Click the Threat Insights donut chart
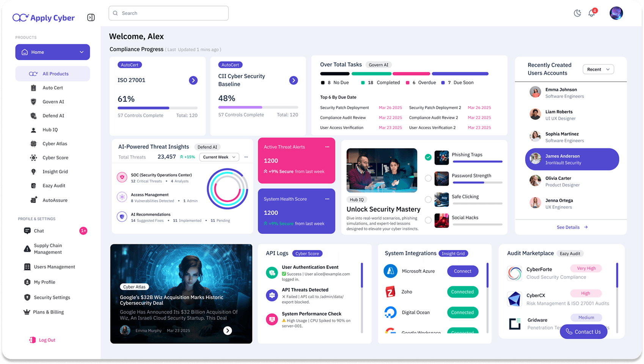 pos(227,189)
